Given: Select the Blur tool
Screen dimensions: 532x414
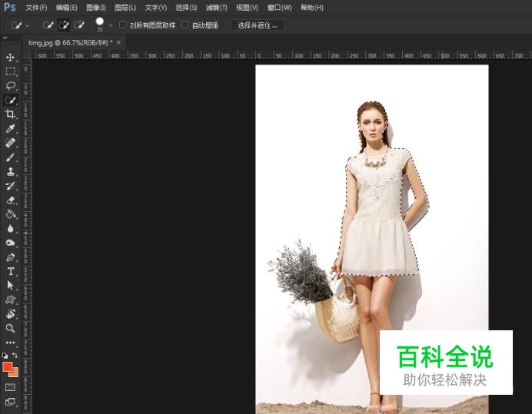Looking at the screenshot, I should coord(10,229).
